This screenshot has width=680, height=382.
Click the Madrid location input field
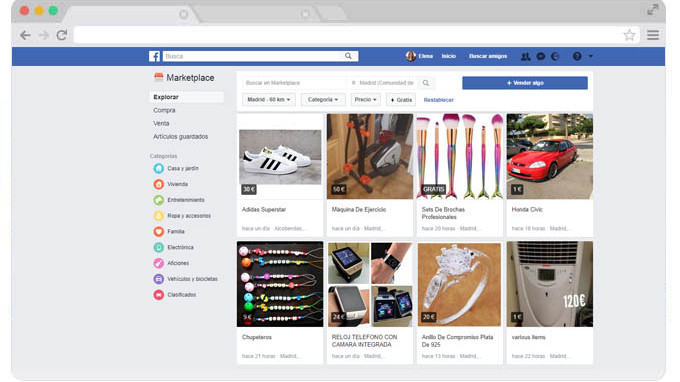383,83
